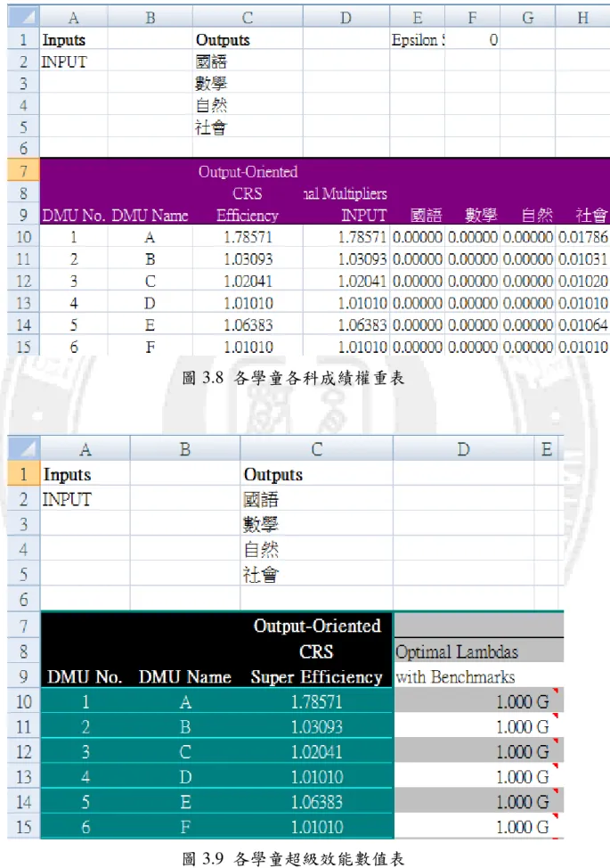Viewport: 610px width, 868px height.
Task: Click the 'Outputs' cell in the Super Efficiency sheet
Action: [x=316, y=474]
